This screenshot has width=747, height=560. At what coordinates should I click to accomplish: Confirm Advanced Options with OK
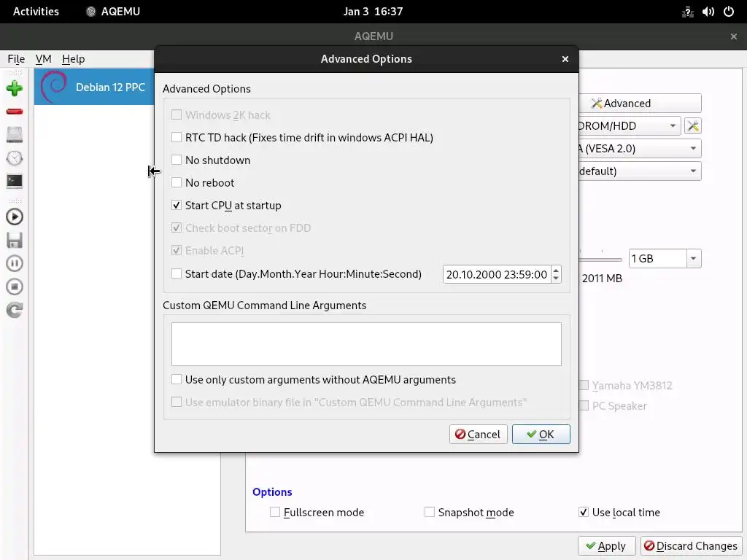541,435
